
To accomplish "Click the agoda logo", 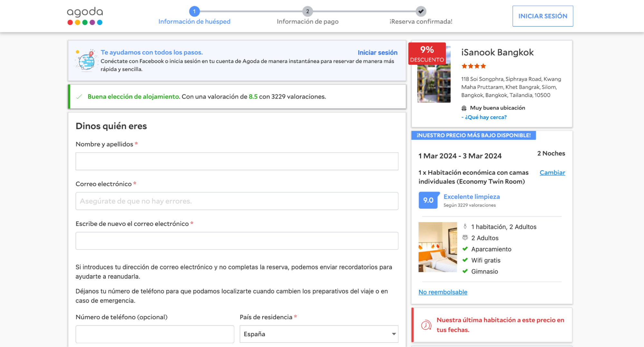I will (x=85, y=16).
